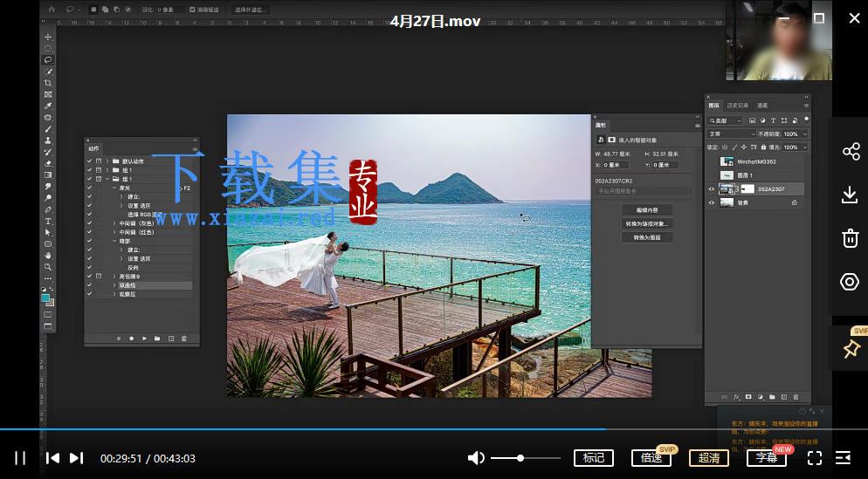Open the fill 100% dropdown arrow
This screenshot has width=868, height=479.
804,147
